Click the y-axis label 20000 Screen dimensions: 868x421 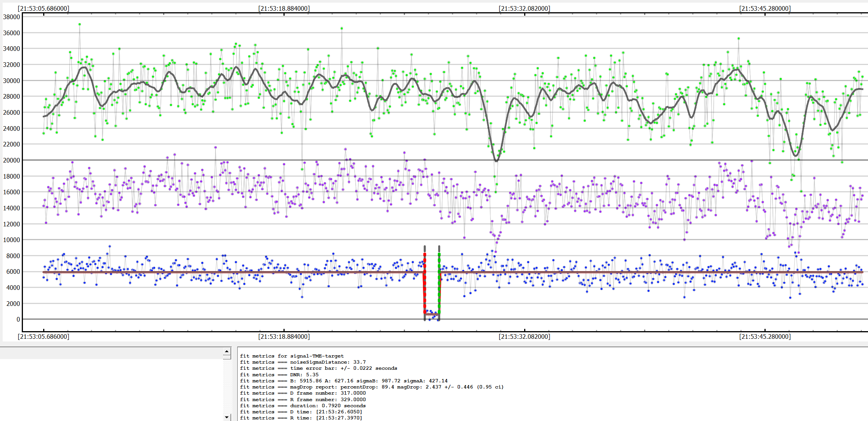(11, 160)
